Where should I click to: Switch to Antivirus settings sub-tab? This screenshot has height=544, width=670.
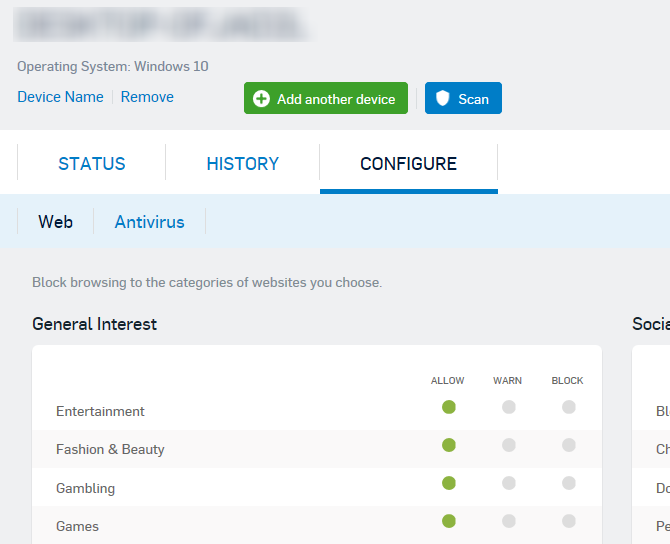[x=150, y=222]
